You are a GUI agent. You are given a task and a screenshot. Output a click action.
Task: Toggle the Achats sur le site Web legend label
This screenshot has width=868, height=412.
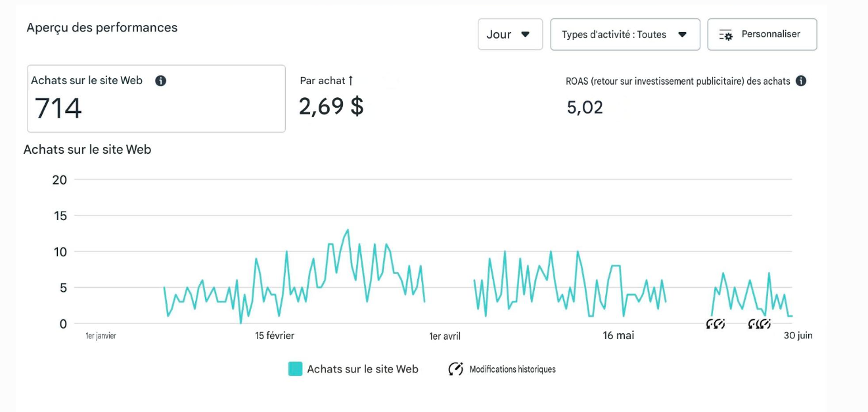click(363, 369)
